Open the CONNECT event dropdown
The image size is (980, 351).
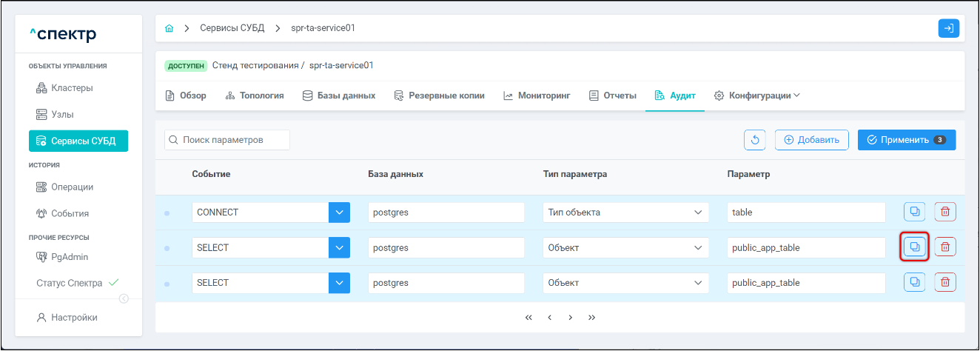tap(339, 213)
